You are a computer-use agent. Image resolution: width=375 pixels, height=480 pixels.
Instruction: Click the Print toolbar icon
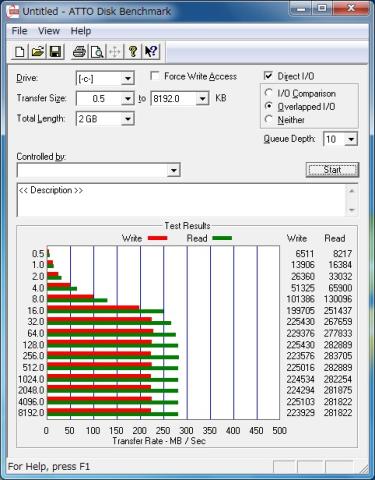tap(79, 52)
